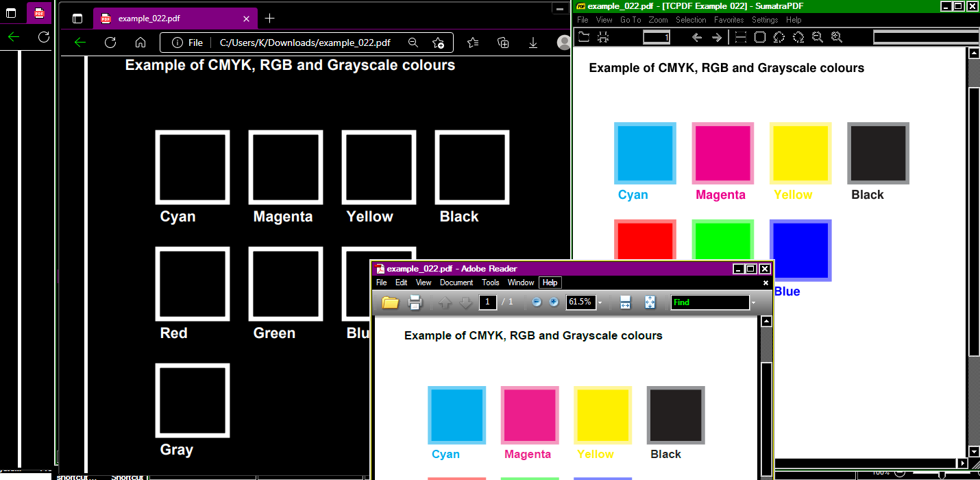Click Adobe Reader vertical scrollbar up arrow
The height and width of the screenshot is (480, 980).
coord(767,321)
